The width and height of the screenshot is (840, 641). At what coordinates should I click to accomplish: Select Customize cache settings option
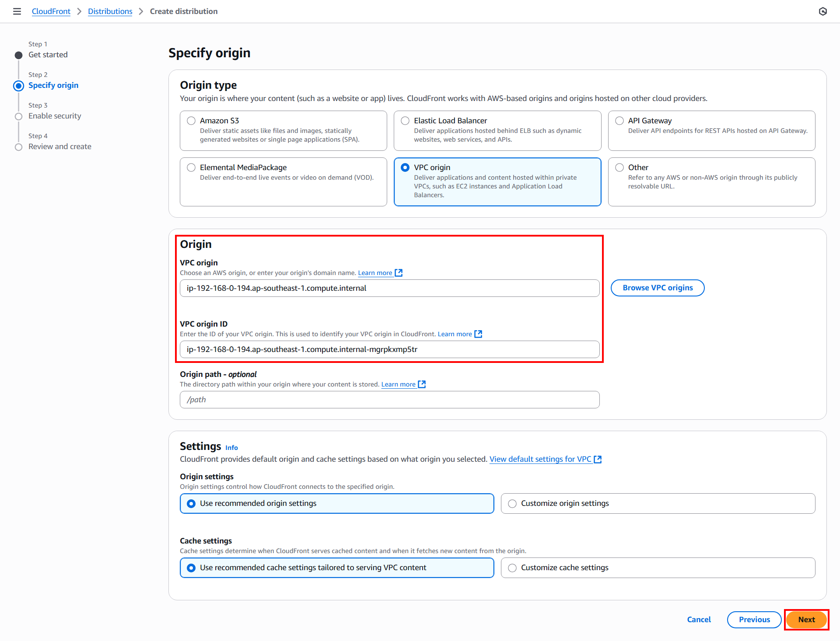tap(512, 568)
